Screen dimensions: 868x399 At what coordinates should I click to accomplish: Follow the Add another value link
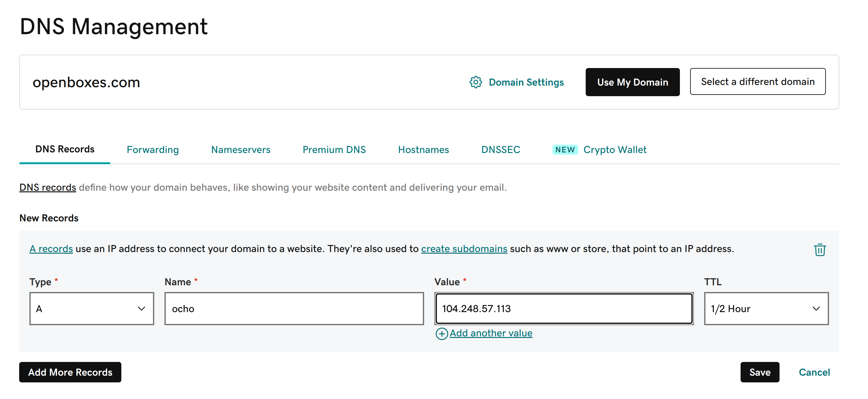(x=491, y=333)
